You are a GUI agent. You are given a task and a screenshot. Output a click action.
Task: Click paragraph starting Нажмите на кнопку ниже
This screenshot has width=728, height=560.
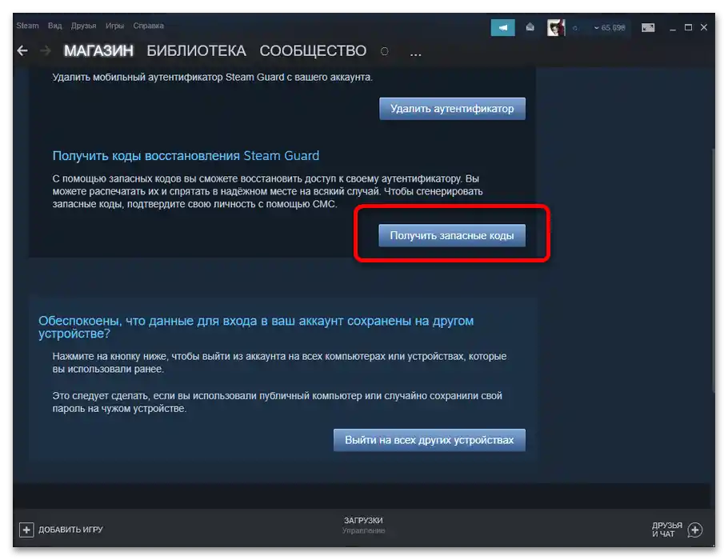tap(279, 362)
